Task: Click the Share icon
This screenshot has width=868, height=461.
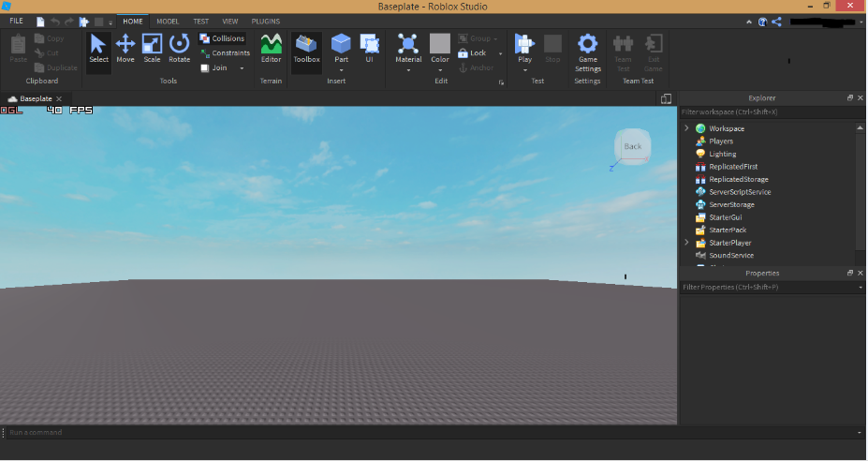Action: click(x=776, y=22)
